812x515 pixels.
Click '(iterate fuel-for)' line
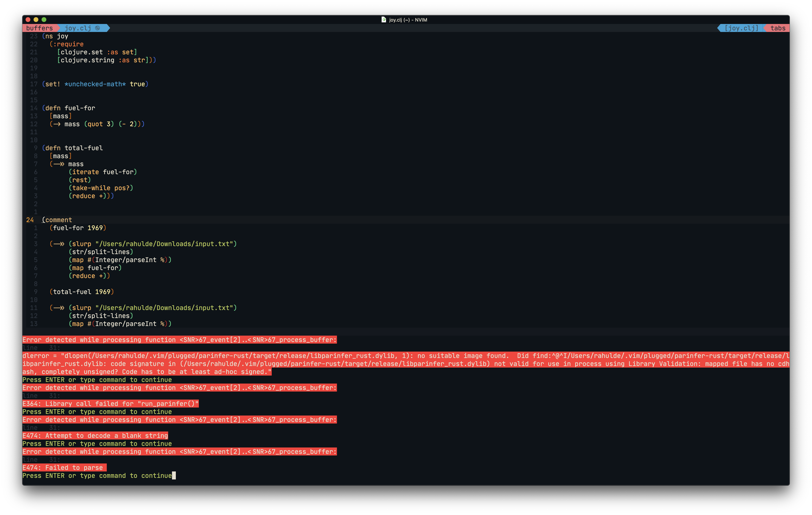[x=103, y=172]
